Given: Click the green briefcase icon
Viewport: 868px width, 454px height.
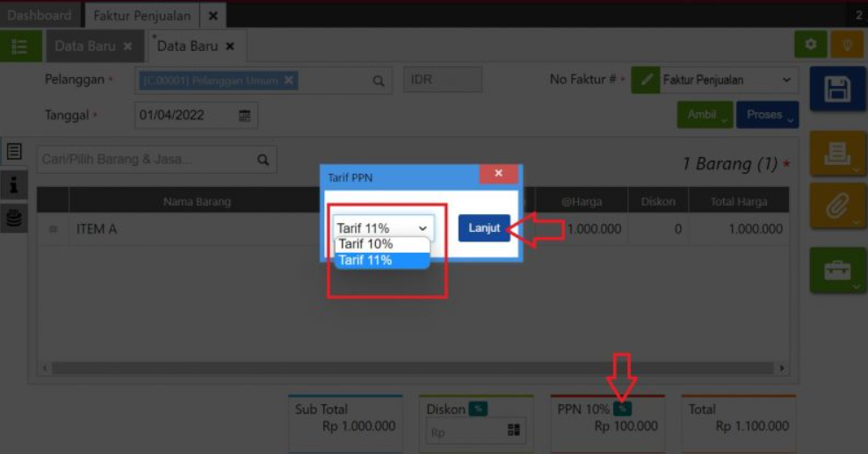Looking at the screenshot, I should (x=836, y=270).
